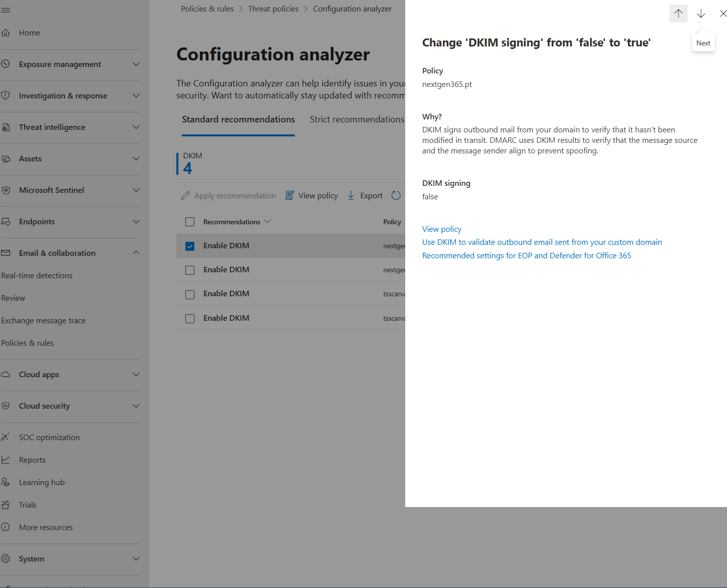Toggle the select-all Recommendations checkbox
727x588 pixels.
pyautogui.click(x=190, y=222)
